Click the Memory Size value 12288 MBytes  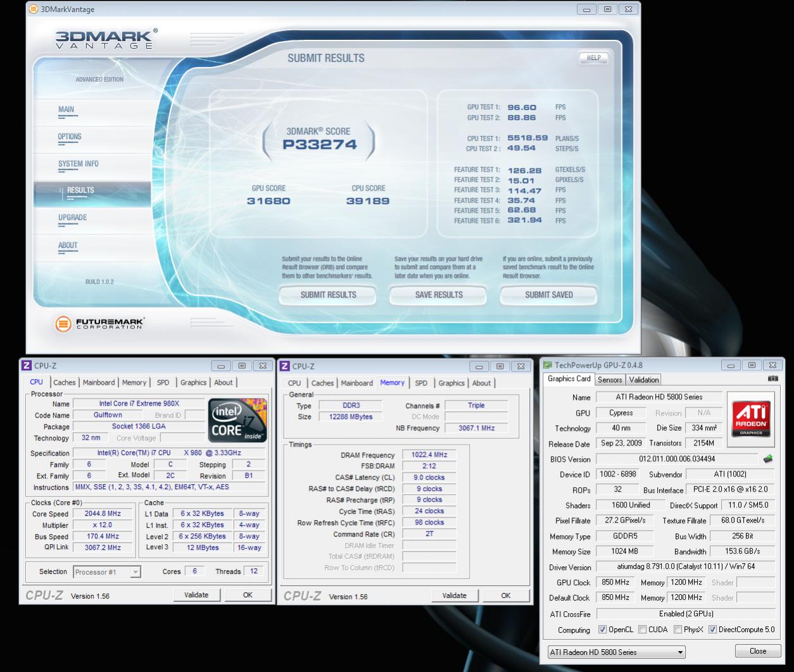pyautogui.click(x=350, y=417)
